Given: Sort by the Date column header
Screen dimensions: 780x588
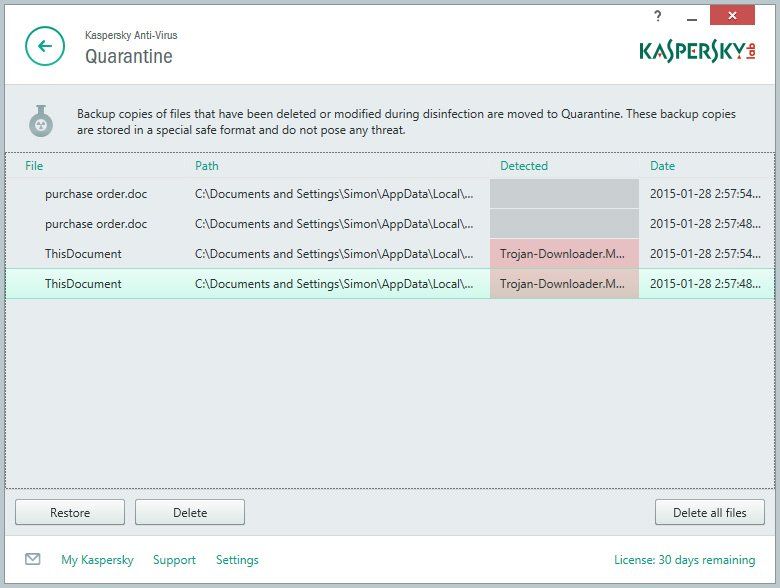Looking at the screenshot, I should pyautogui.click(x=663, y=166).
